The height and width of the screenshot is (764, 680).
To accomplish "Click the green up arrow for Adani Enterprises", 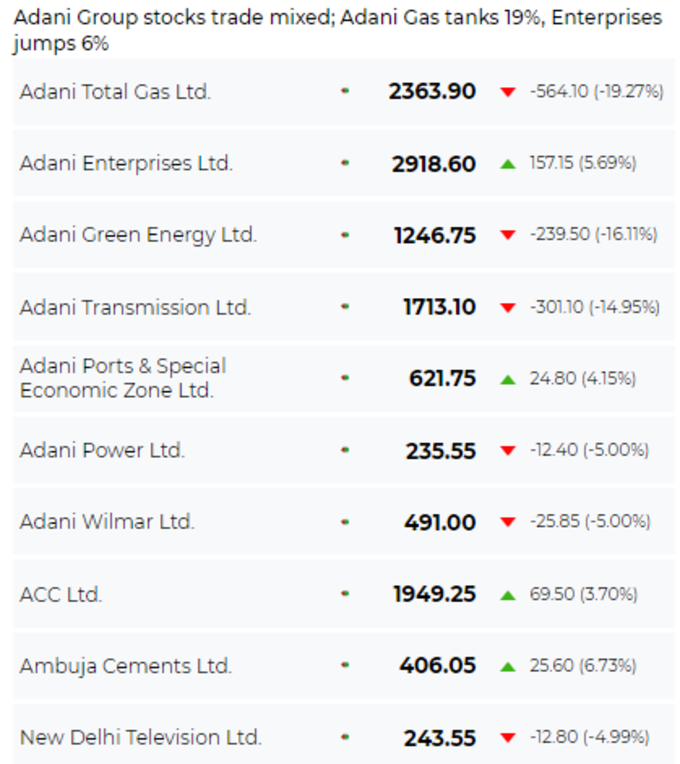I will (508, 164).
